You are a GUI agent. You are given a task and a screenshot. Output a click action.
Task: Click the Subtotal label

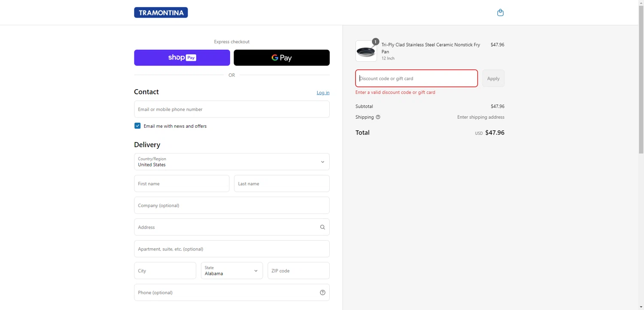point(364,106)
